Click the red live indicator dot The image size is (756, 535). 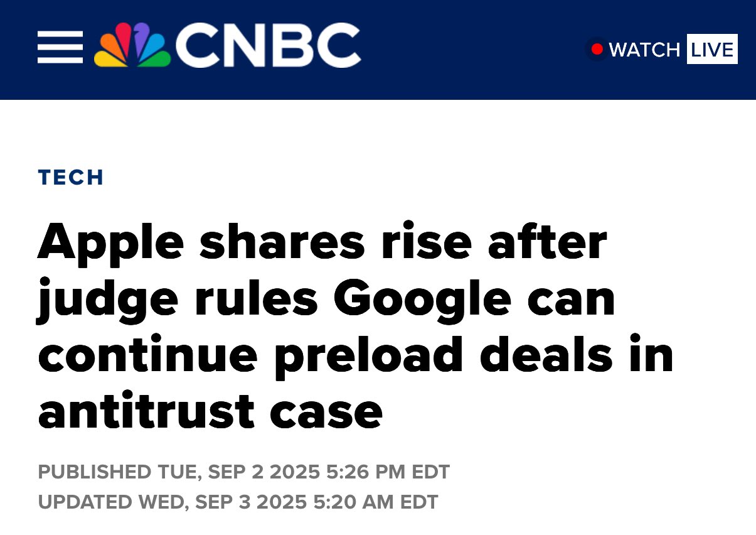point(597,49)
